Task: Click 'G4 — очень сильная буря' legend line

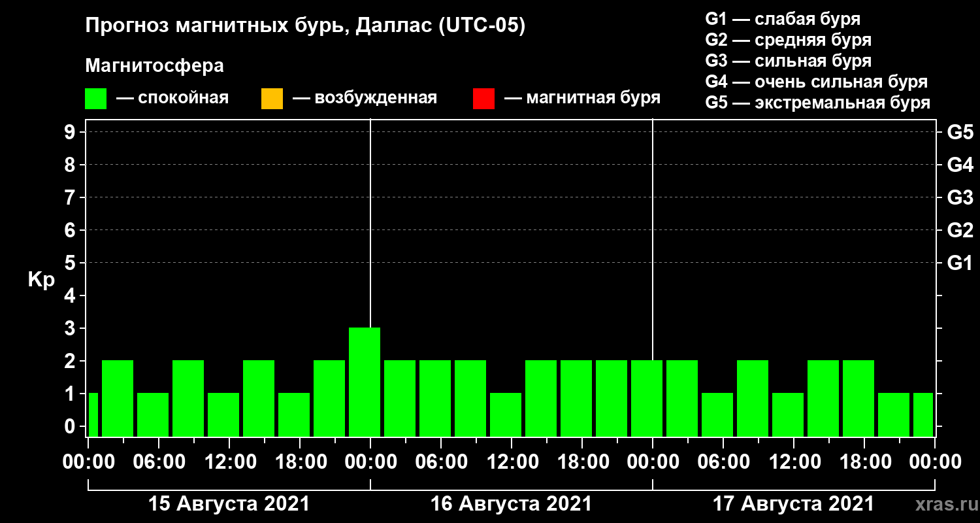Action: coord(817,82)
